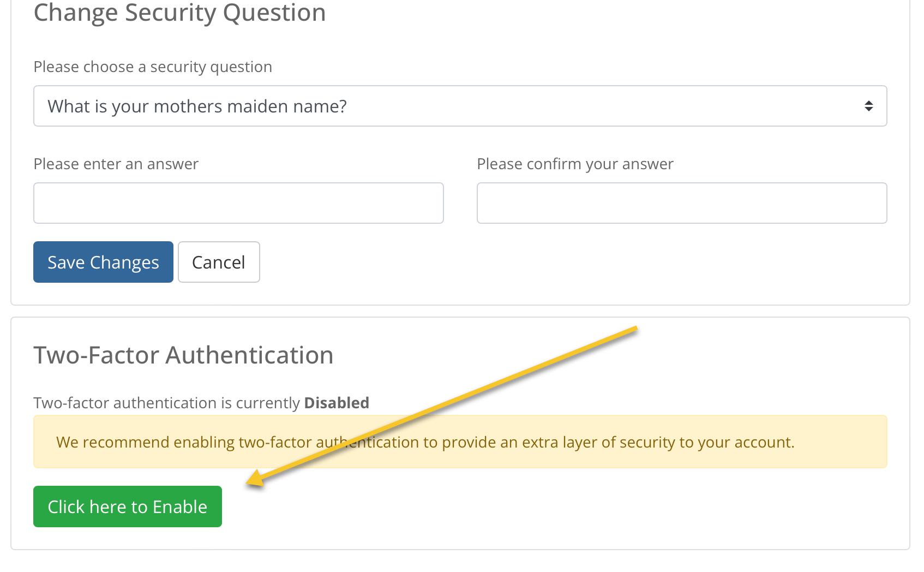Viewport: 924px width, 572px height.
Task: Click the 'Please enter an answer' label
Action: tap(116, 164)
